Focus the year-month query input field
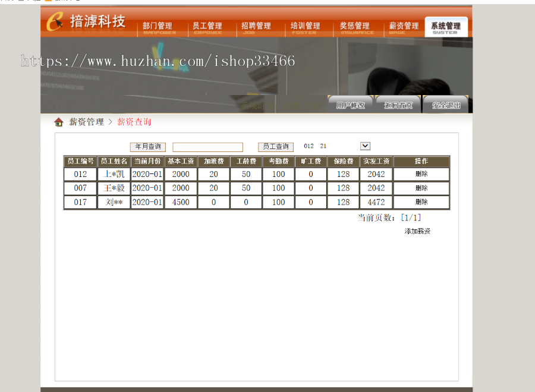 pos(208,147)
